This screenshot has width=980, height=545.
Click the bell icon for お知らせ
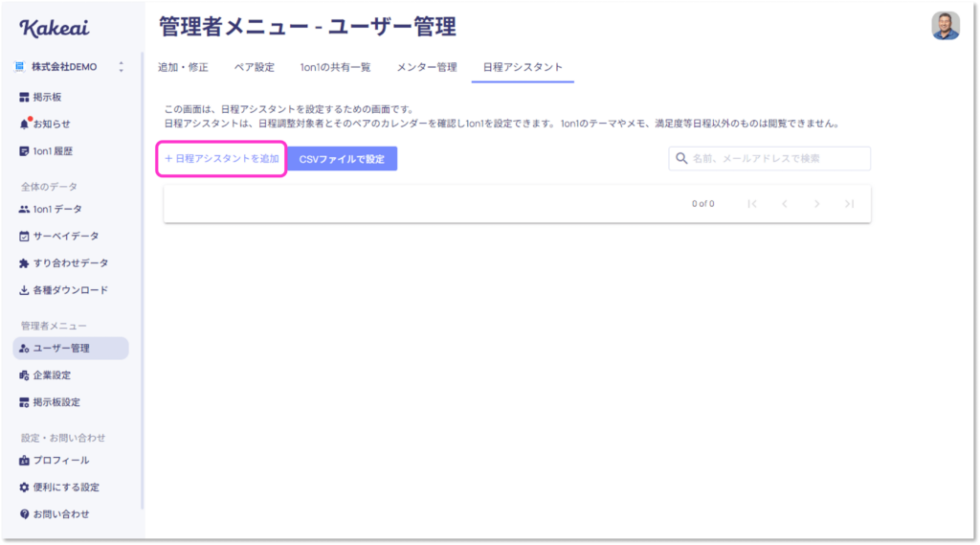pyautogui.click(x=24, y=124)
